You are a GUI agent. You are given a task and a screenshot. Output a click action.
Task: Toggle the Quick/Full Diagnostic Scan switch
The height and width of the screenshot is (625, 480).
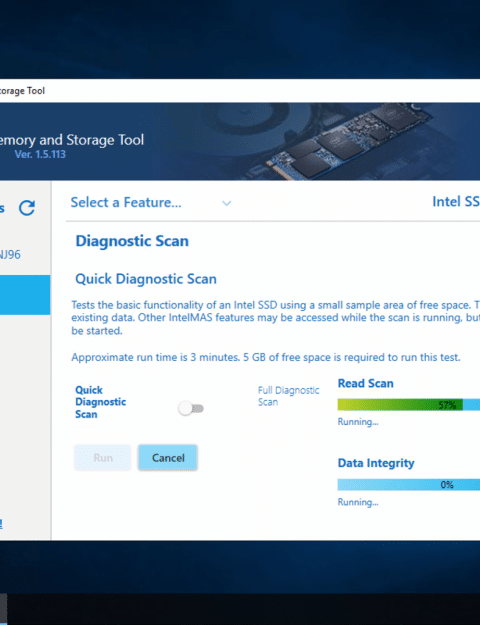click(191, 408)
